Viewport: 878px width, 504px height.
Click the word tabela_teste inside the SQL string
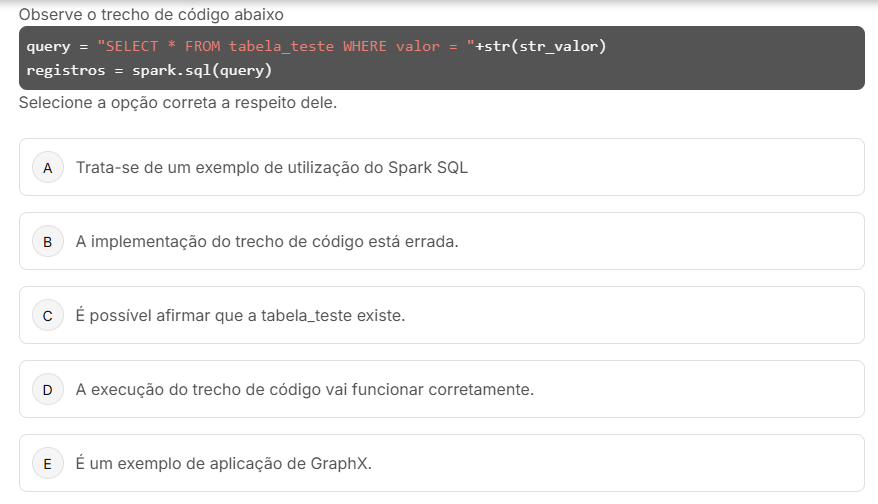[x=281, y=47]
